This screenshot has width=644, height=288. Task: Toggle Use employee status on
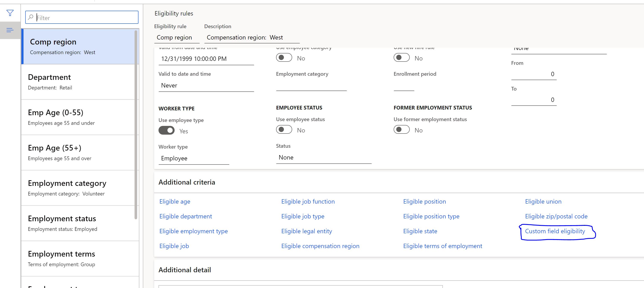pyautogui.click(x=283, y=130)
